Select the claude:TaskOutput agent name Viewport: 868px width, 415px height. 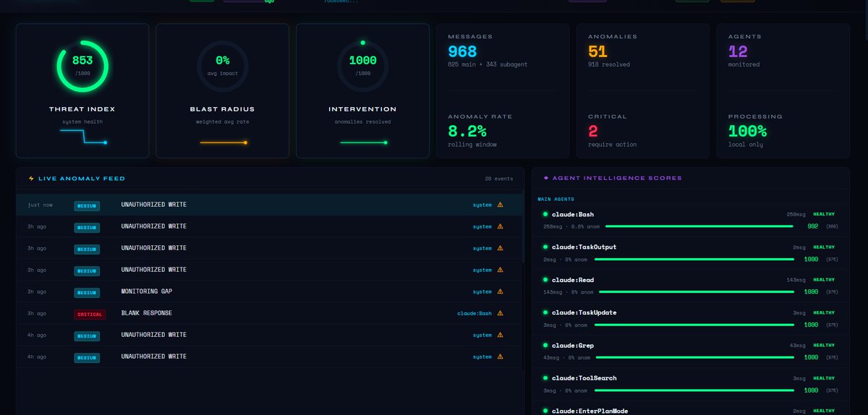(584, 247)
